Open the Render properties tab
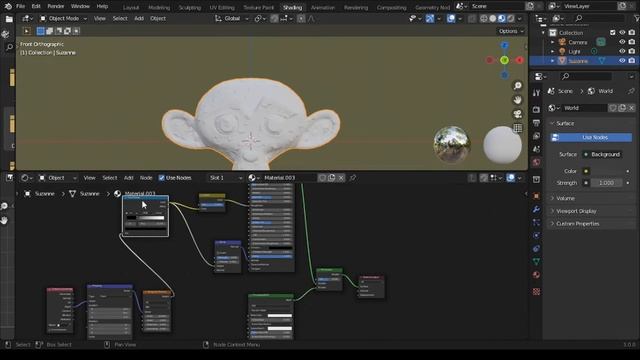This screenshot has width=640, height=360. pyautogui.click(x=536, y=110)
